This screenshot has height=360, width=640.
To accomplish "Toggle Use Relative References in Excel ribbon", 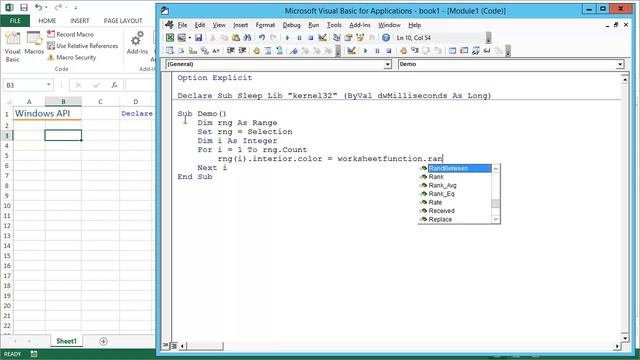I will pyautogui.click(x=82, y=46).
